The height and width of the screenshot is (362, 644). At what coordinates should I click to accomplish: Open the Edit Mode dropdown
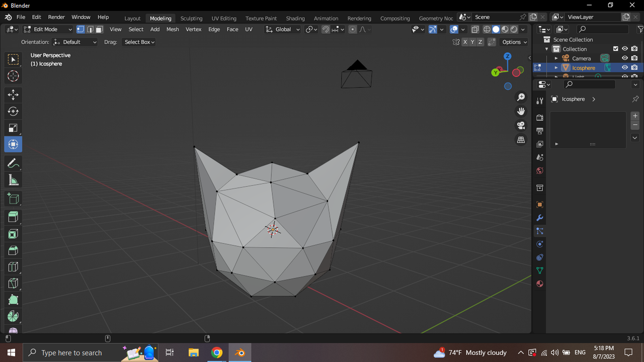48,29
